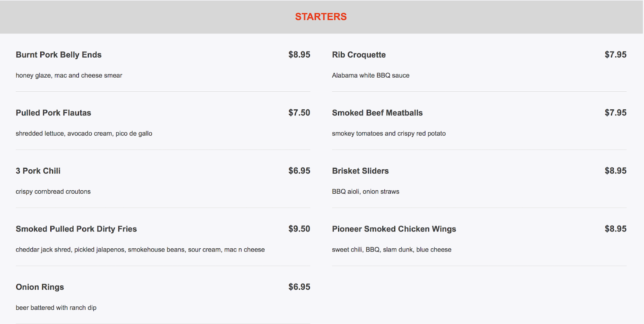This screenshot has height=324, width=644.
Task: Click the crispy cornbread croutons description
Action: [53, 192]
